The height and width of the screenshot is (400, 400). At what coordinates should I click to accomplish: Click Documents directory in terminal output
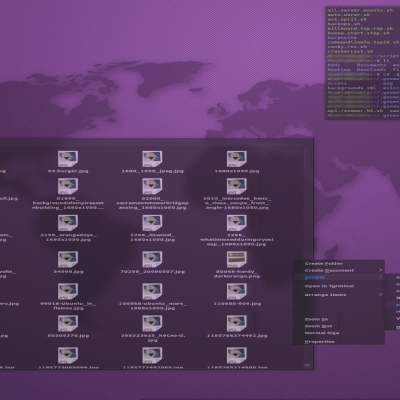(x=371, y=65)
